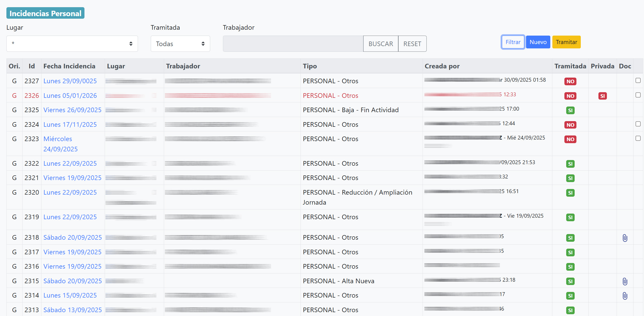Open the Lugar dropdown filter
644x316 pixels.
tap(72, 44)
